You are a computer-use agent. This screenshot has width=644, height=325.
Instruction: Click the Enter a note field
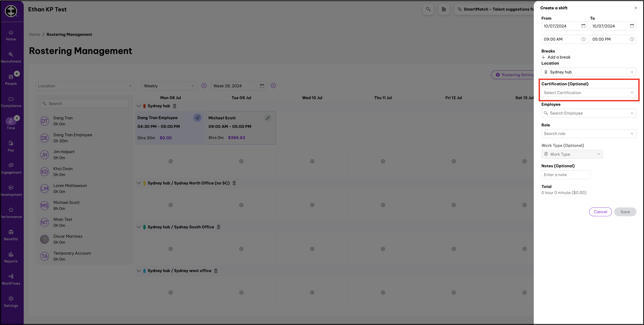tap(566, 175)
